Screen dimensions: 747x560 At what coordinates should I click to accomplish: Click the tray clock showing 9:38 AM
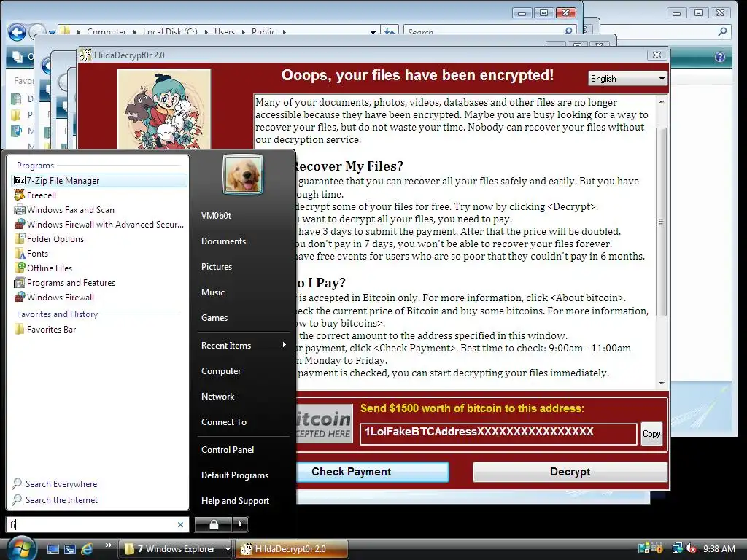[x=719, y=549]
